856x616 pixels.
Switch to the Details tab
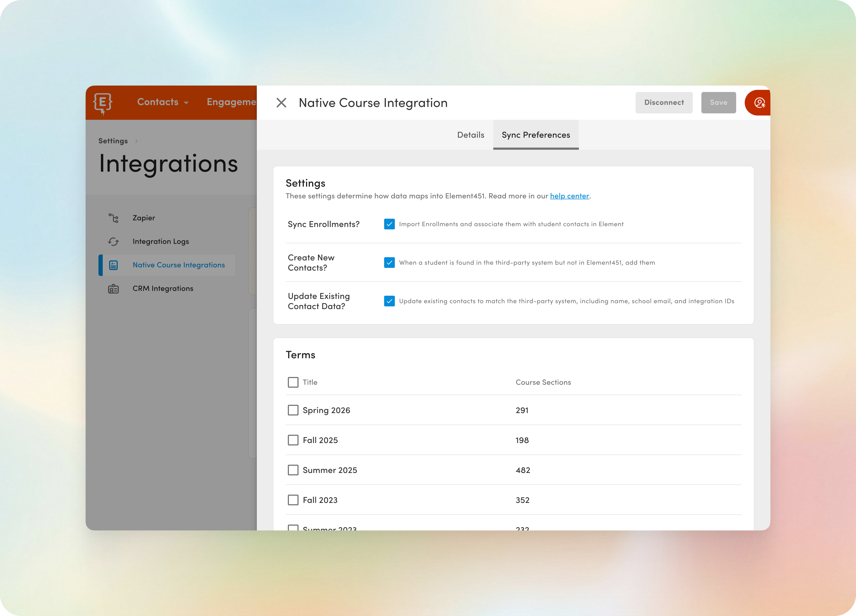pos(470,135)
